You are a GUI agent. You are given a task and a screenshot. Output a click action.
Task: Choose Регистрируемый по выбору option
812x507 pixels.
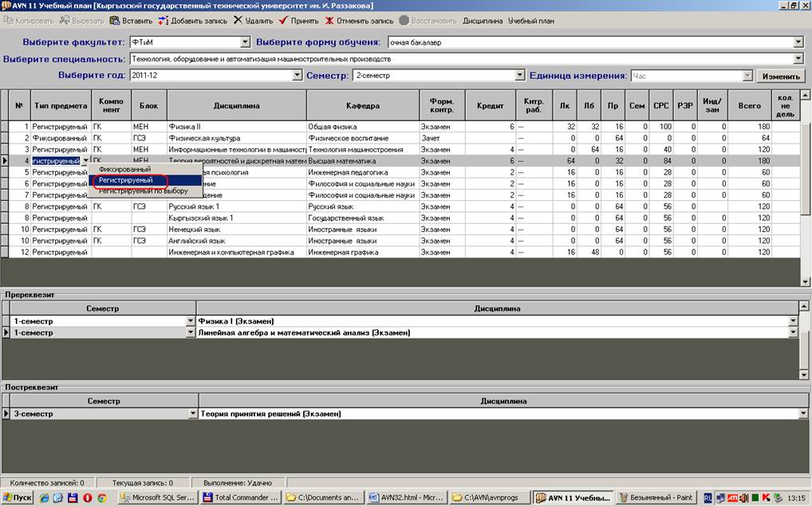coord(144,191)
